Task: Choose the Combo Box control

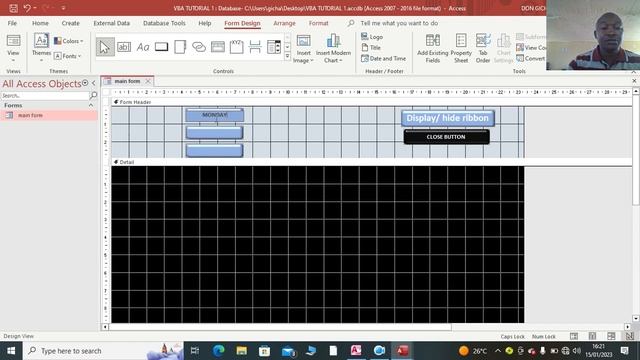Action: point(274,47)
